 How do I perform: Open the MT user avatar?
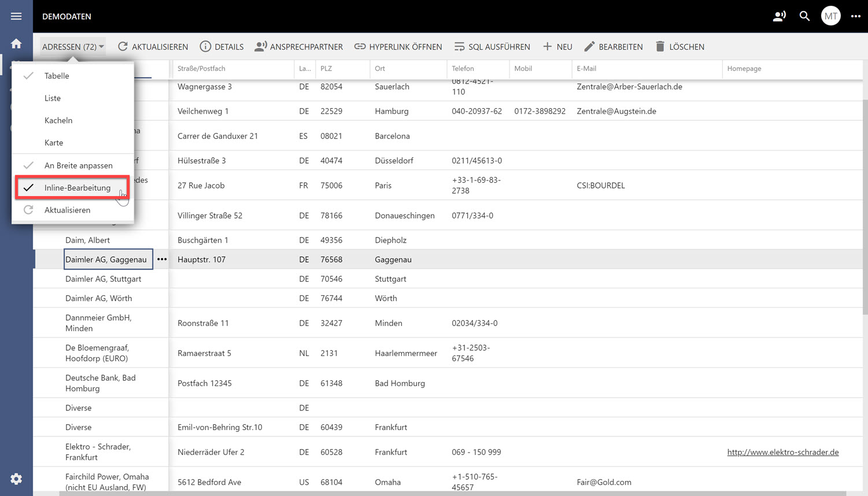pos(830,16)
